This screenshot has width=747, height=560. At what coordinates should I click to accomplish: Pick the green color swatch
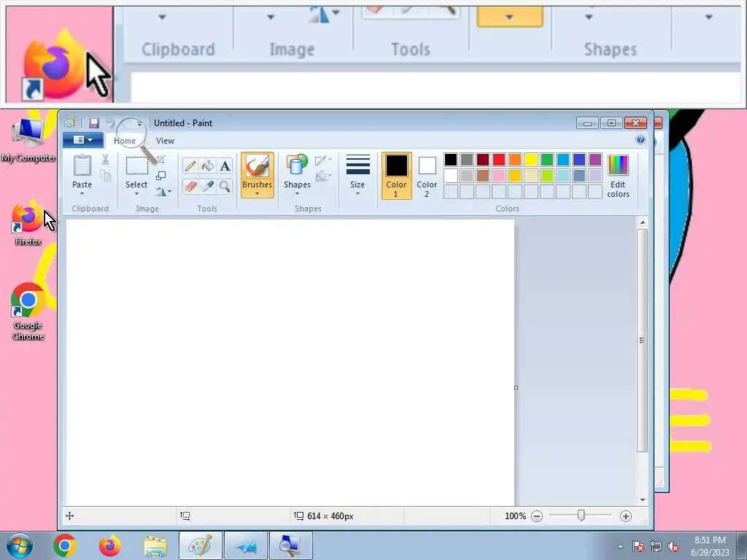(x=547, y=160)
